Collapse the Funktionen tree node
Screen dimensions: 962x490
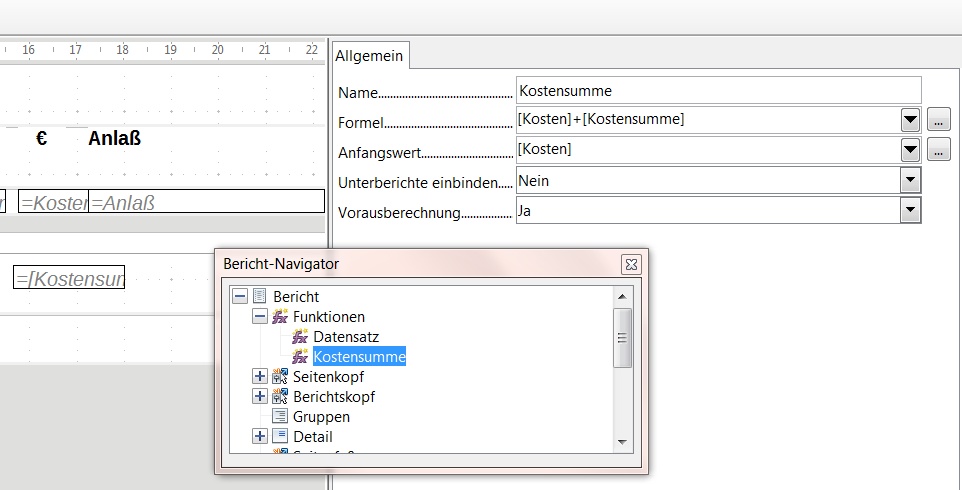[x=260, y=317]
